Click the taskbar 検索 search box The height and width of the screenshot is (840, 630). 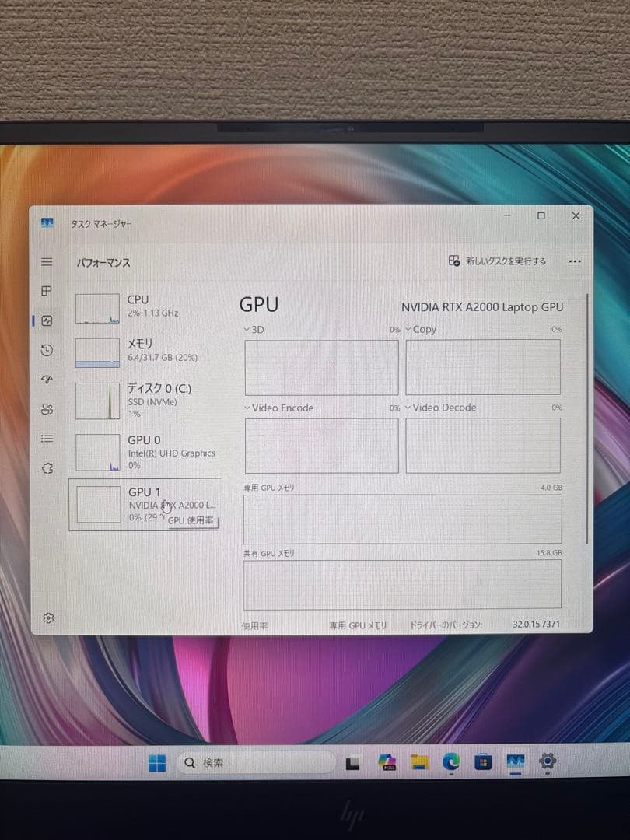256,762
